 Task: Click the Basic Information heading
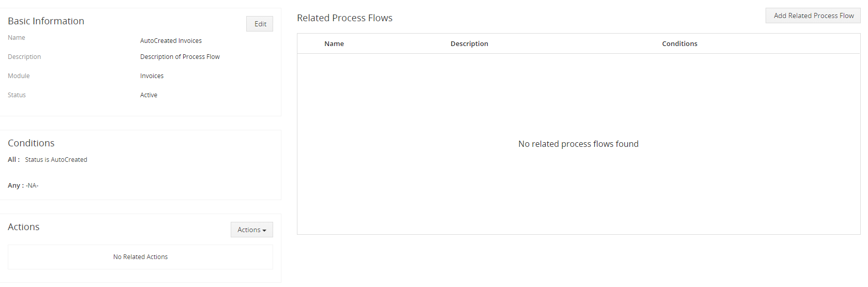click(x=46, y=21)
